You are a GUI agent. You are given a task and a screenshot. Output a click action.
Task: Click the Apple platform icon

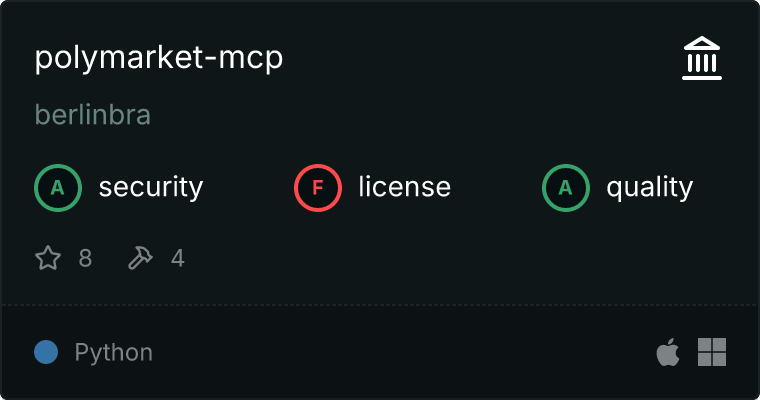click(668, 352)
